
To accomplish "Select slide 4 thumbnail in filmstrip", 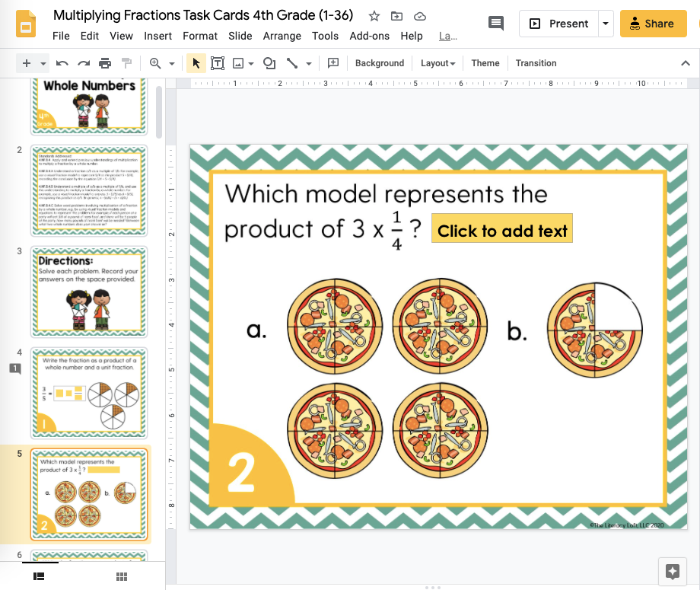I will tap(90, 393).
